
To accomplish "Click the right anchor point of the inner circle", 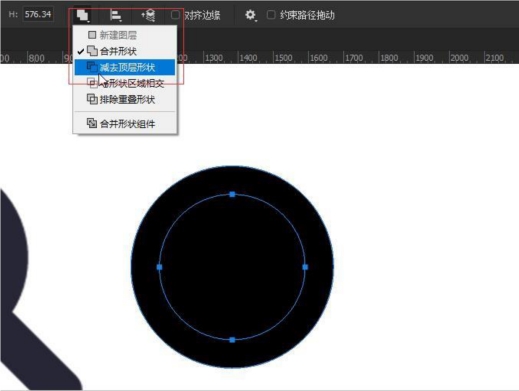I will pos(305,267).
